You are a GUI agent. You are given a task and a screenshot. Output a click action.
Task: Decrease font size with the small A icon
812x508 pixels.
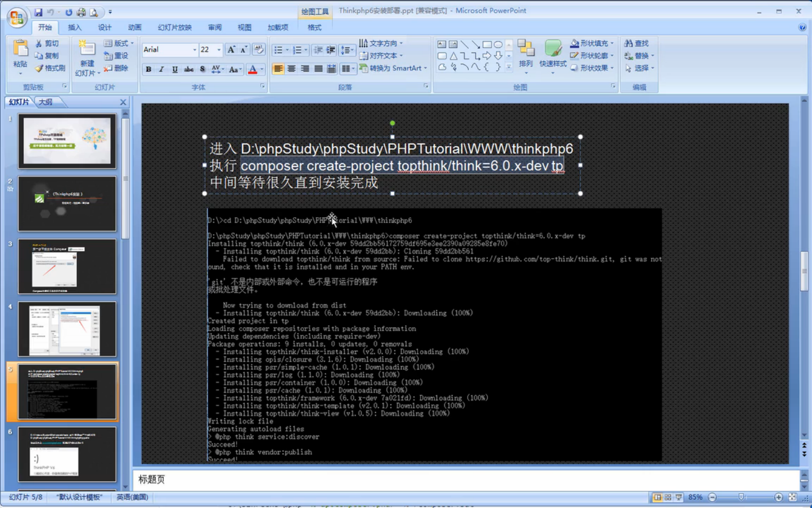244,49
